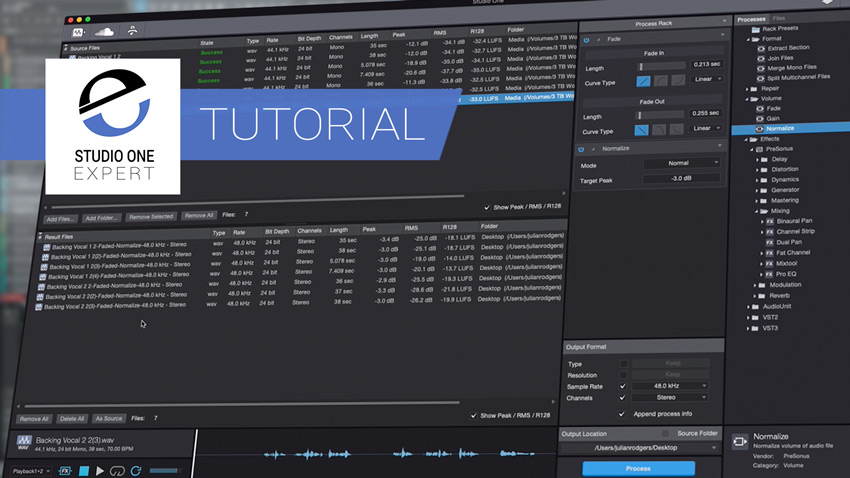Viewport: 850px width, 478px height.
Task: Select logarithmic Fade In curve shape
Action: click(660, 81)
